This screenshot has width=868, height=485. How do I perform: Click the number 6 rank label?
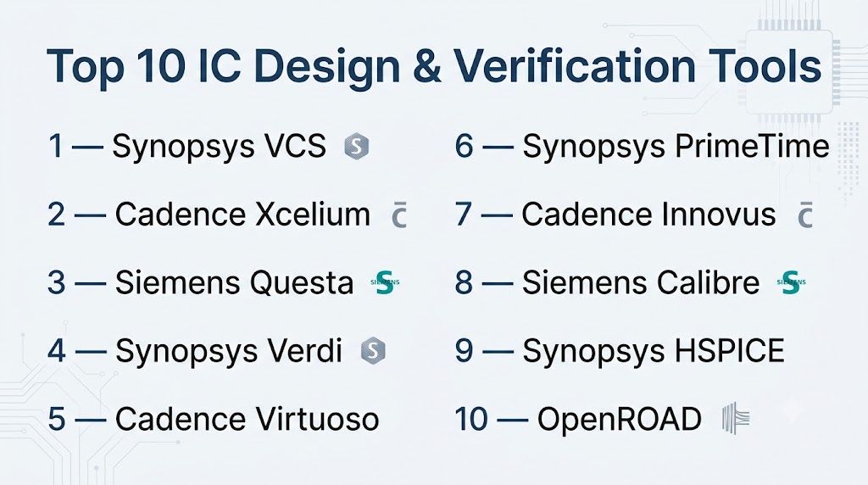click(464, 147)
